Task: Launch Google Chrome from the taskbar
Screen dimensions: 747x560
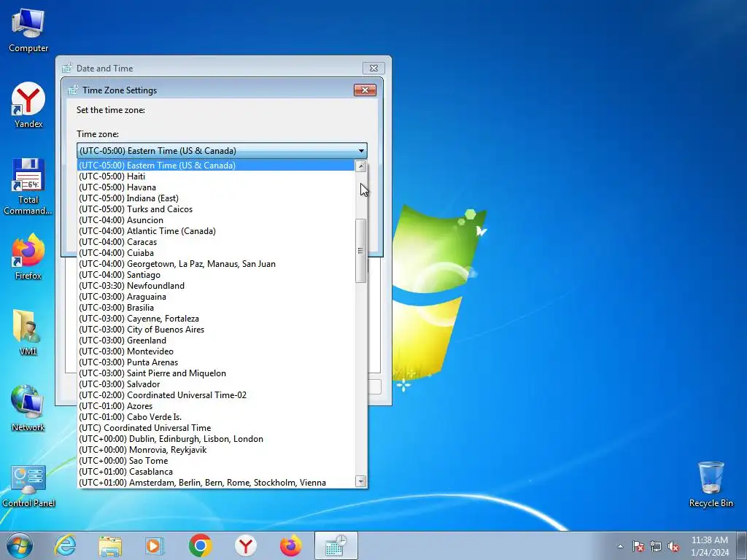Action: [200, 545]
